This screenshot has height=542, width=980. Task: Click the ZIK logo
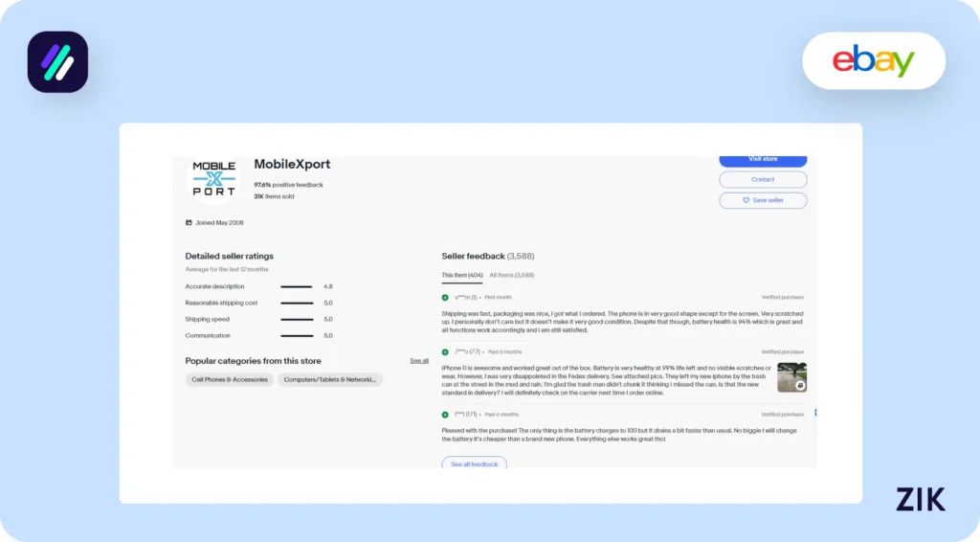pyautogui.click(x=920, y=499)
